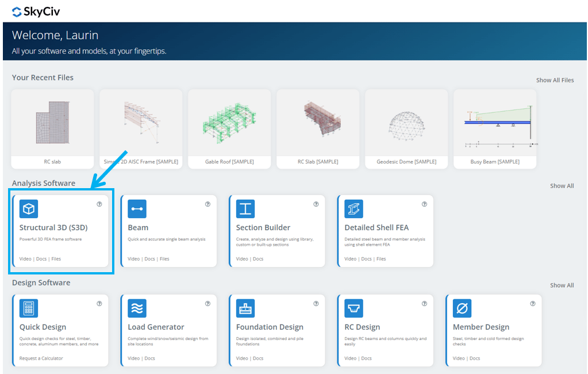The image size is (588, 374).
Task: Open the RC Design icon
Action: pos(353,308)
